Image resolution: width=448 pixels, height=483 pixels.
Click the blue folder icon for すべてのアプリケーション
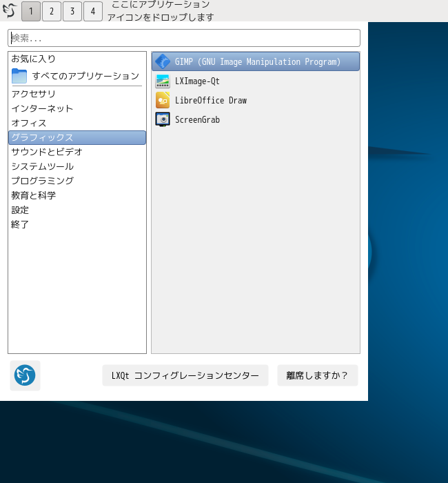(19, 76)
